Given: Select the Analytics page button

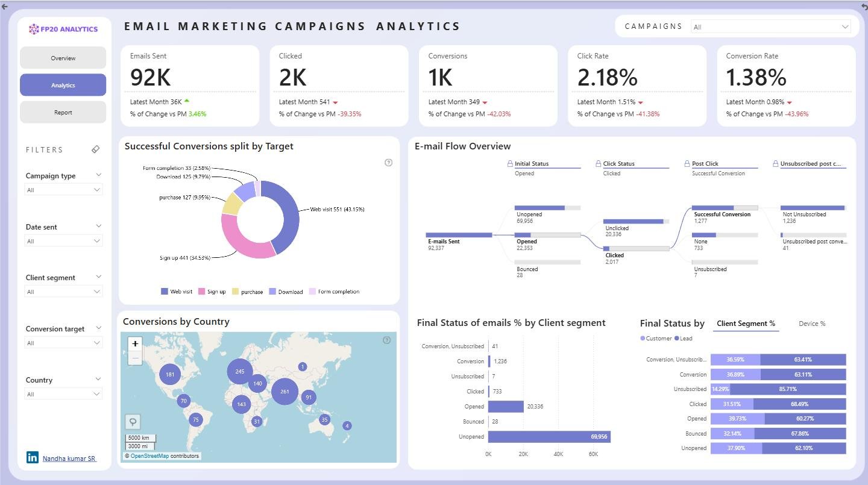Looking at the screenshot, I should coord(63,85).
